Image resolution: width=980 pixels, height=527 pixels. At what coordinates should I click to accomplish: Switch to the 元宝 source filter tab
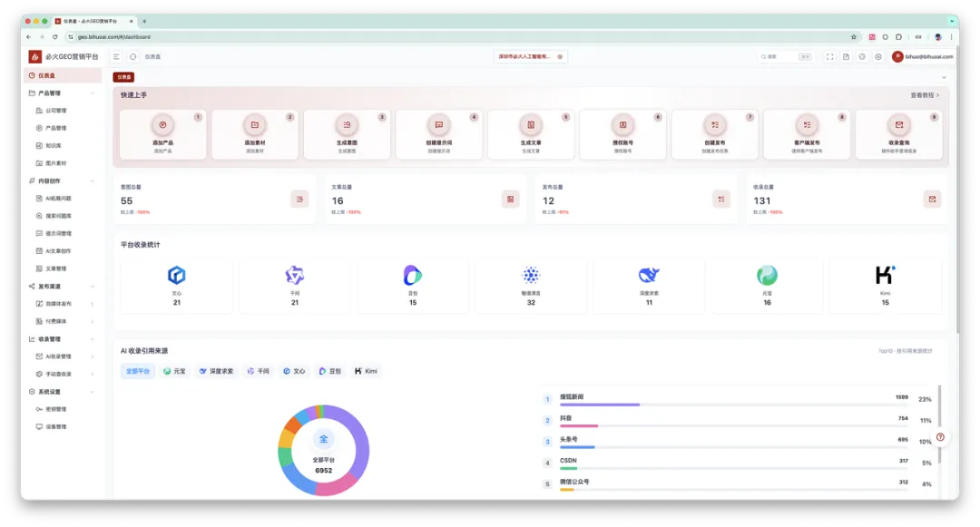pyautogui.click(x=174, y=371)
